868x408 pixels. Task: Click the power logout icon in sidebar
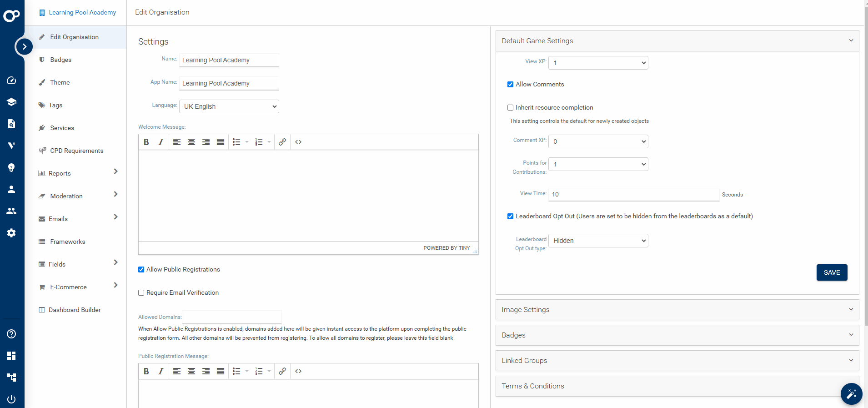click(x=11, y=399)
